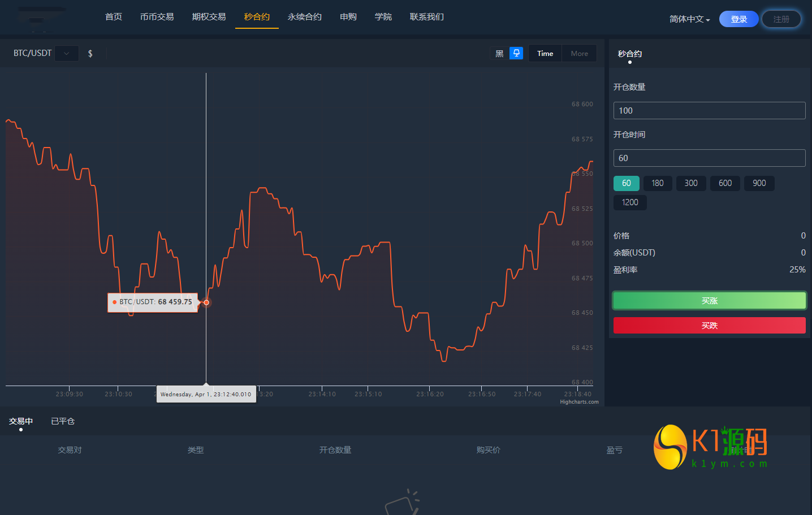This screenshot has width=812, height=515.
Task: Select the 1200 seconds time option
Action: point(629,202)
